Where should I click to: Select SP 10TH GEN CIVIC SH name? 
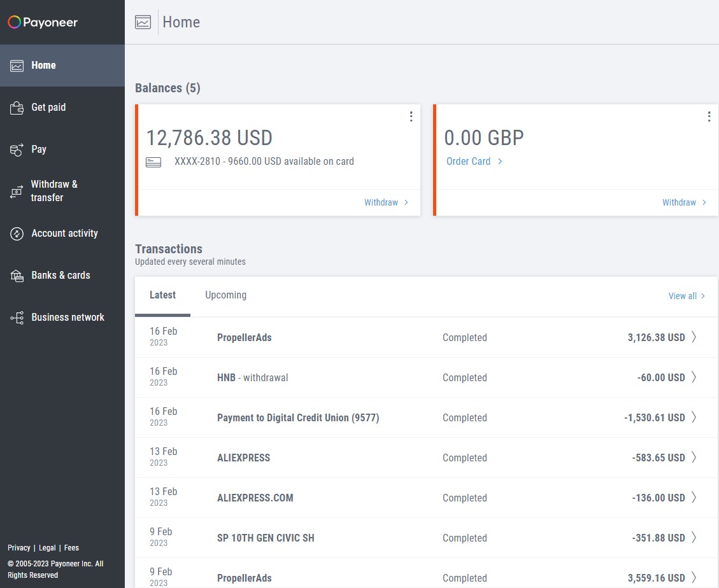tap(266, 538)
